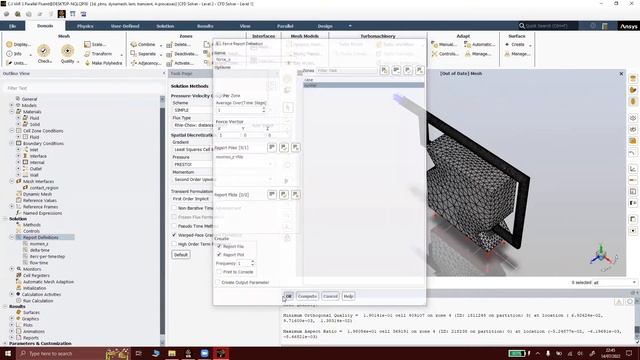Collapse Boundary Conditions node

12,143
